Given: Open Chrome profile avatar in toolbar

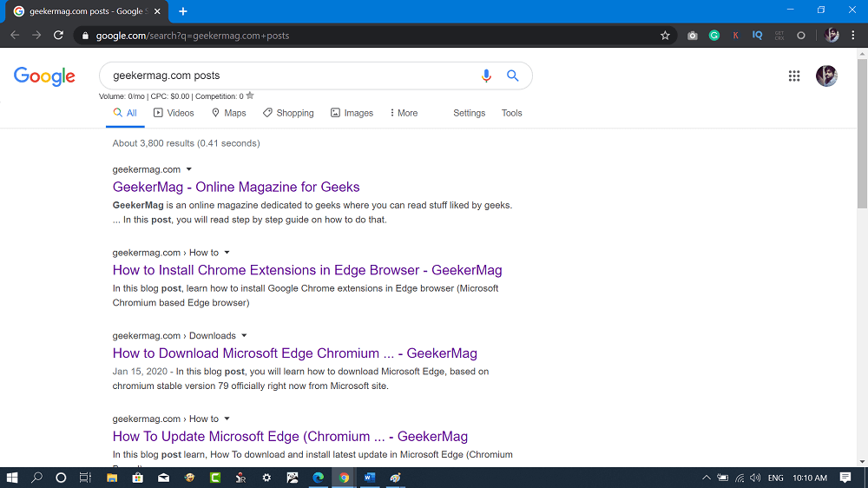Looking at the screenshot, I should coord(832,36).
